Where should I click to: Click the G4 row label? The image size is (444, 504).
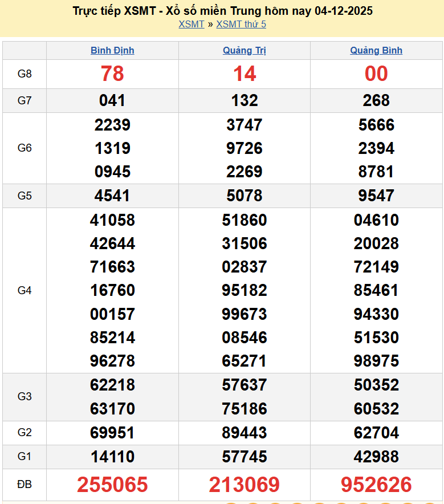click(25, 290)
